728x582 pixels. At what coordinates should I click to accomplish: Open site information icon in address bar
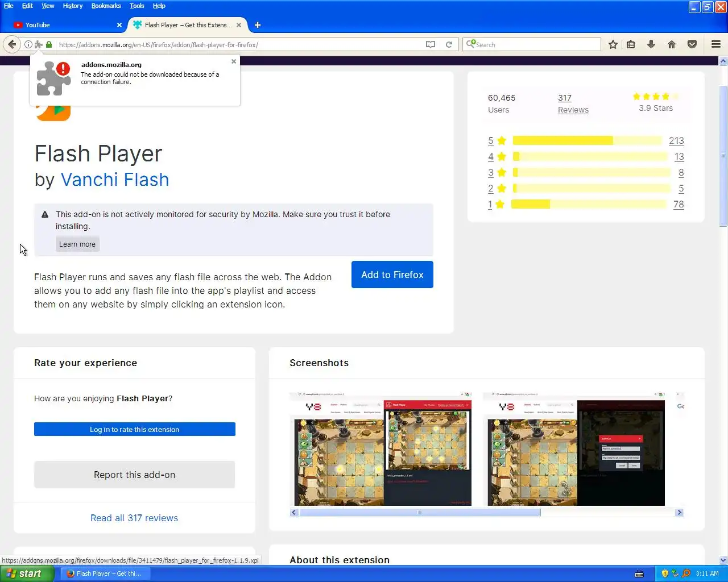pyautogui.click(x=28, y=44)
